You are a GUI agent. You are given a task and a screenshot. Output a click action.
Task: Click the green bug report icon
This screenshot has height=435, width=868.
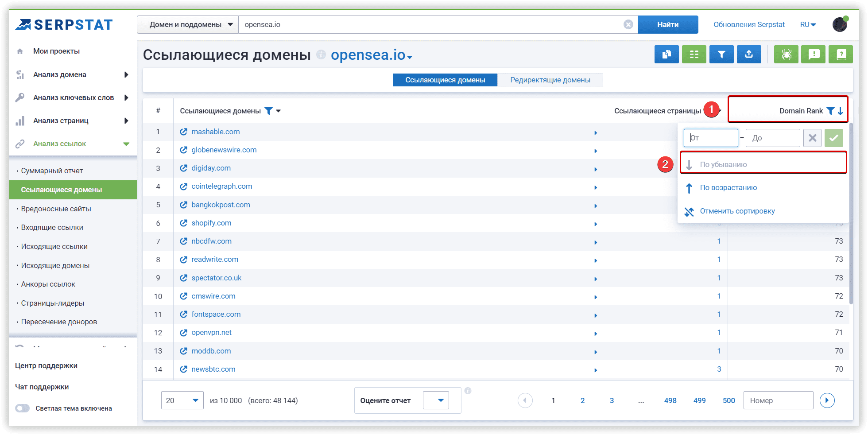tap(786, 54)
